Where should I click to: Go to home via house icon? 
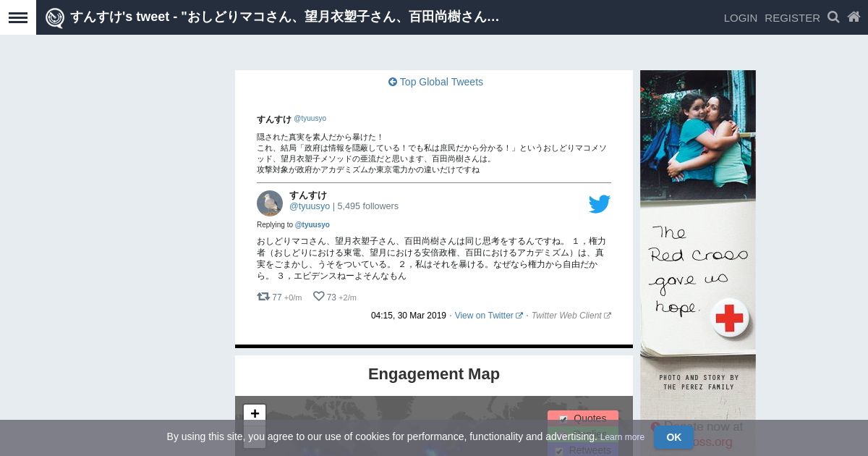(854, 17)
